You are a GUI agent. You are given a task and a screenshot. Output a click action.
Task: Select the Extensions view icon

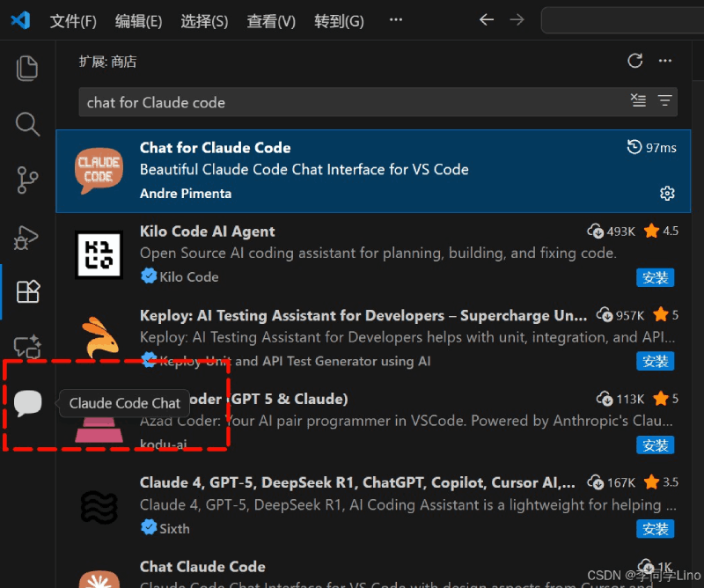[28, 291]
